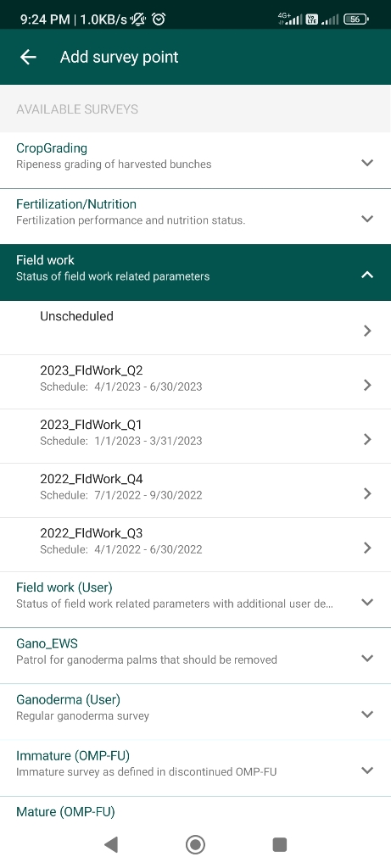This screenshot has width=391, height=868.
Task: Expand Fertilization/Nutrition chevron
Action: click(x=367, y=219)
